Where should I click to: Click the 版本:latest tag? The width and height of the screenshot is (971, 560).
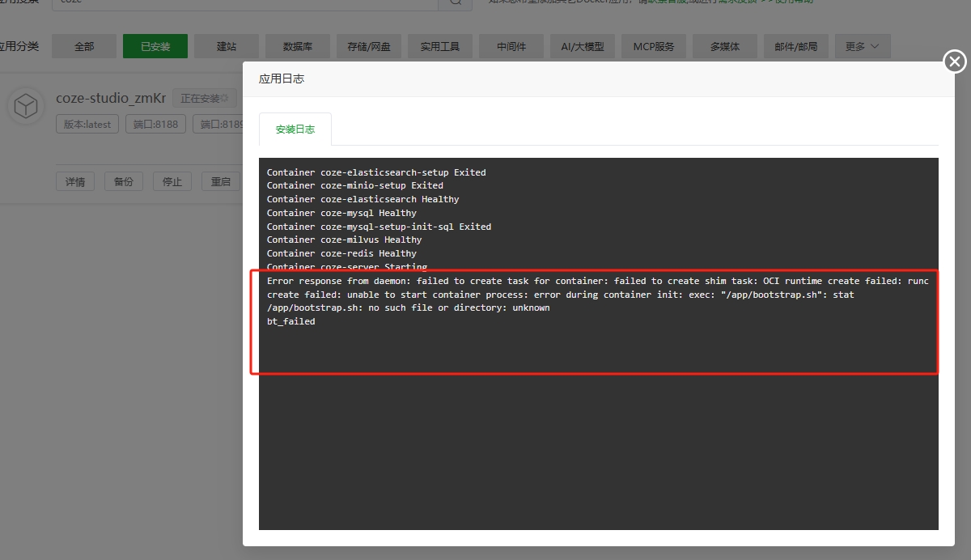[88, 124]
